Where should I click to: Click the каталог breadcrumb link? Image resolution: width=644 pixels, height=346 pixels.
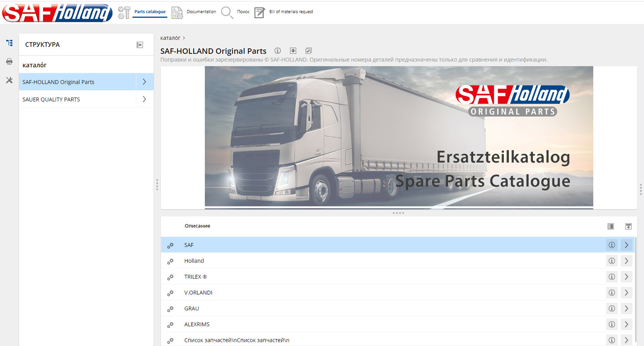170,38
